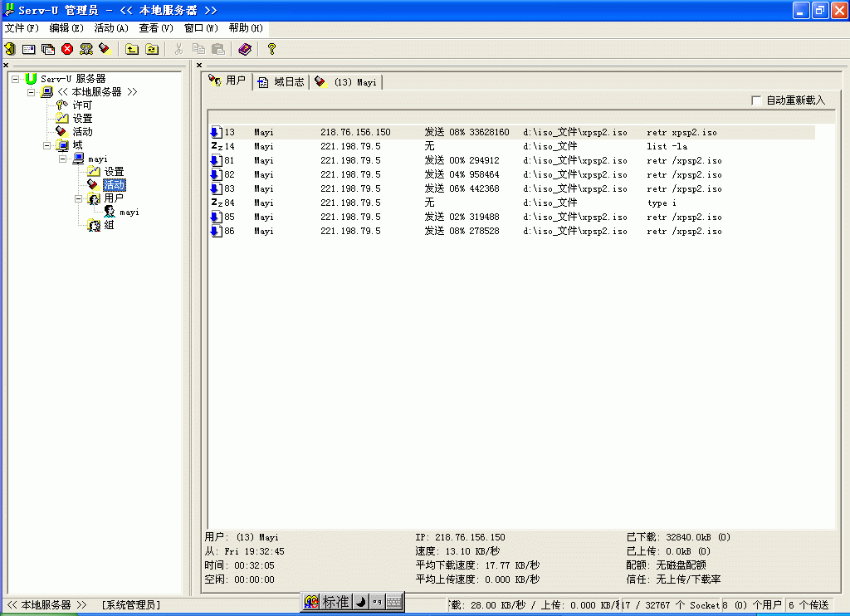Click the download arrow icon on row 86
The image size is (850, 616).
tap(217, 231)
